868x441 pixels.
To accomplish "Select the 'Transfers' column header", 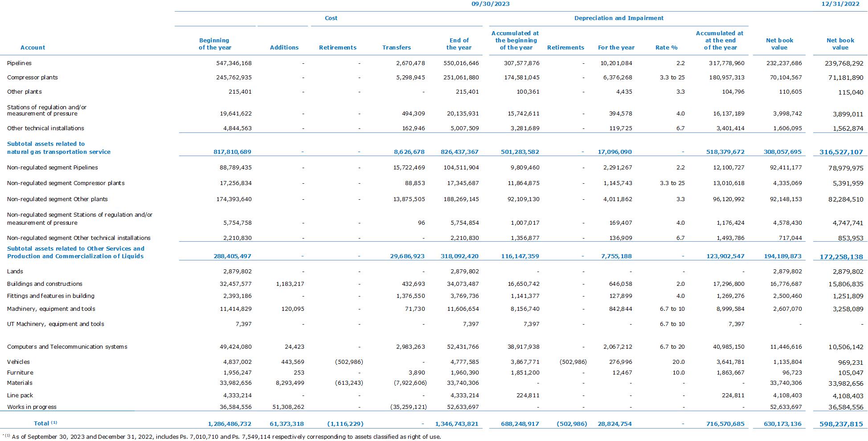I will click(x=397, y=48).
